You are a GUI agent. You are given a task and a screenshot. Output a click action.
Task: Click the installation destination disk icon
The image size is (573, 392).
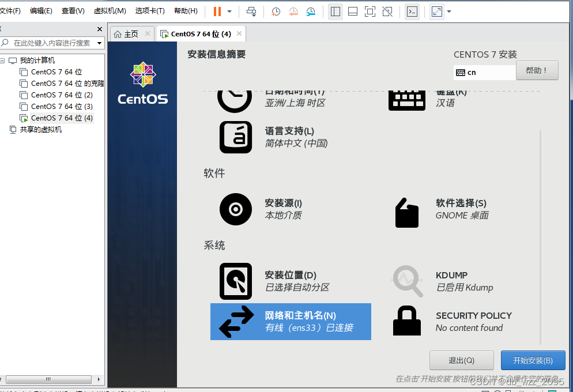[x=236, y=281]
